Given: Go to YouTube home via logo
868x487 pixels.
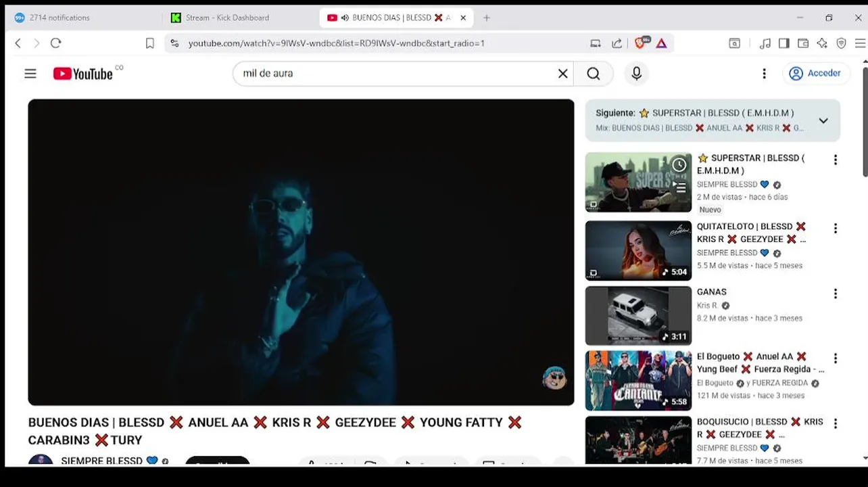Looking at the screenshot, I should point(83,74).
